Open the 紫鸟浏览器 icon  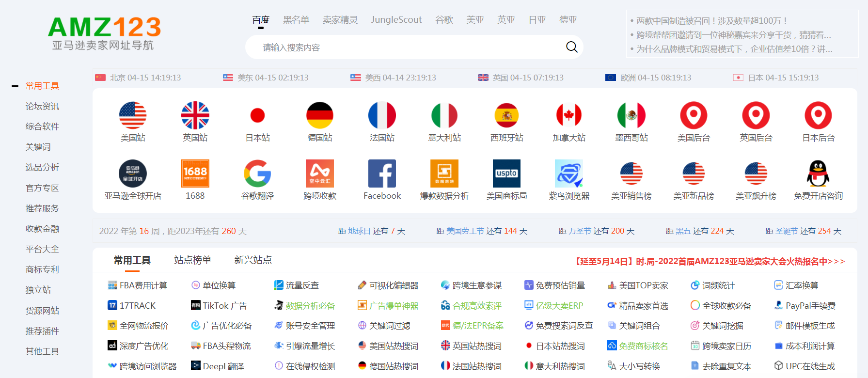(569, 173)
